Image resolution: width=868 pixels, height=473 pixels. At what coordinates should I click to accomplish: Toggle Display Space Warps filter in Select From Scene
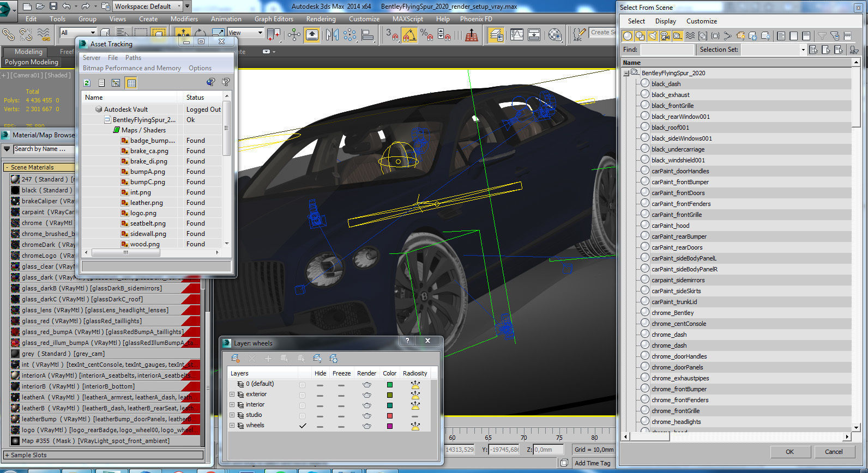pyautogui.click(x=690, y=36)
